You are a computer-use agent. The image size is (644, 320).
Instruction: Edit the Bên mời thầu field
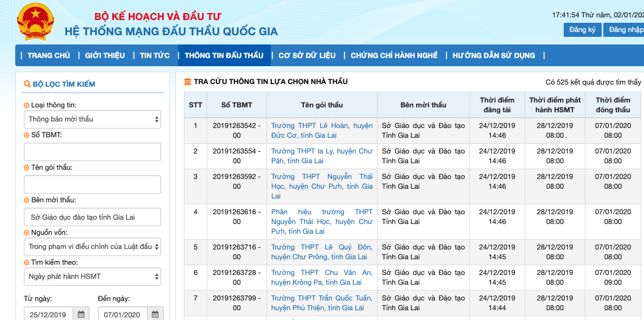[92, 217]
